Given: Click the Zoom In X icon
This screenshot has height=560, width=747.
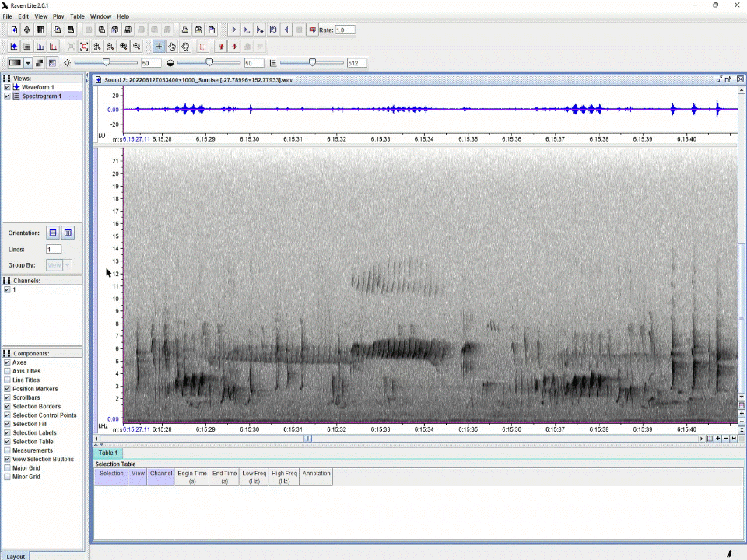Looking at the screenshot, I should [97, 47].
